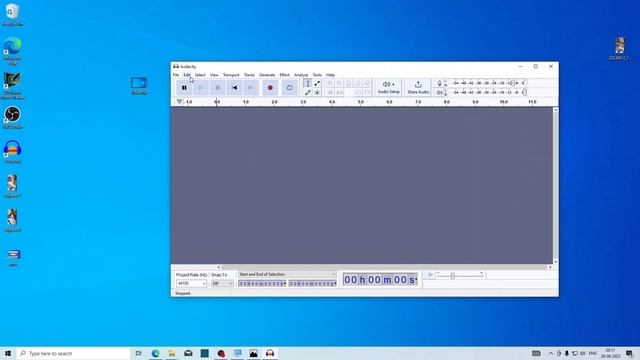Viewport: 640px width, 360px height.
Task: Open the Tracks menu
Action: [x=249, y=75]
